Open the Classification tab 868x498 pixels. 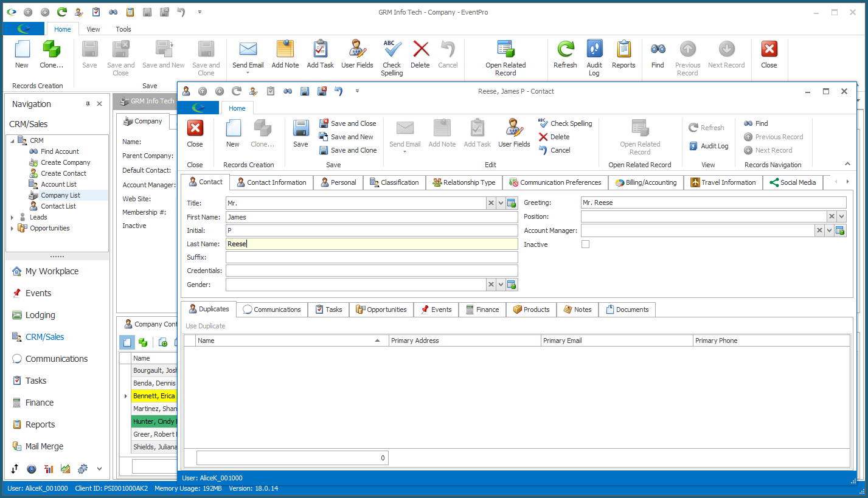pos(394,182)
